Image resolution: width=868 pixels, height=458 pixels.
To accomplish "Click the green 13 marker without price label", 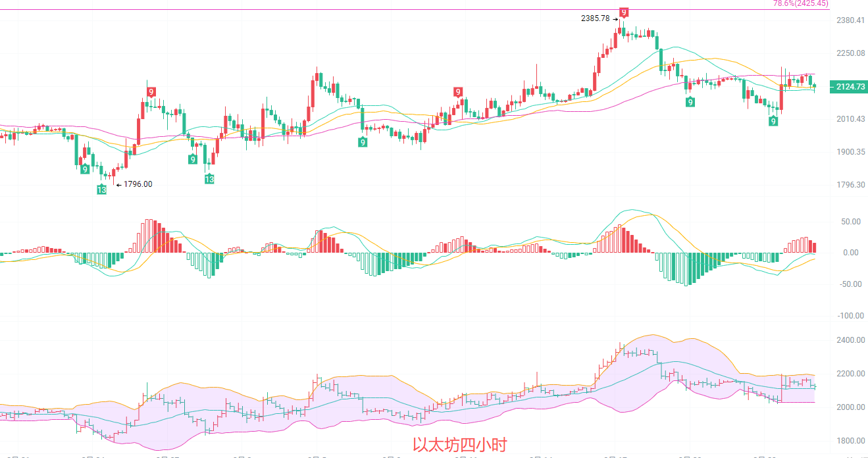I will tap(209, 179).
